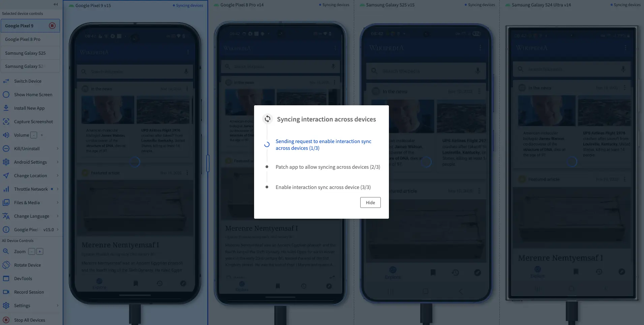Image resolution: width=644 pixels, height=325 pixels.
Task: Hide the syncing interaction dialog
Action: [x=370, y=202]
